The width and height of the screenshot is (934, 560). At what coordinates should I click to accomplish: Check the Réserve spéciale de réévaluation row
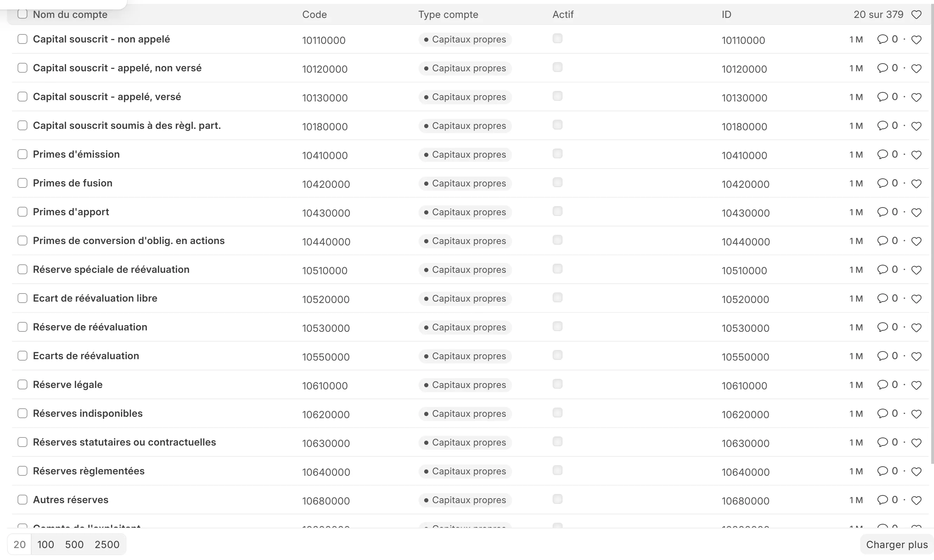click(22, 269)
